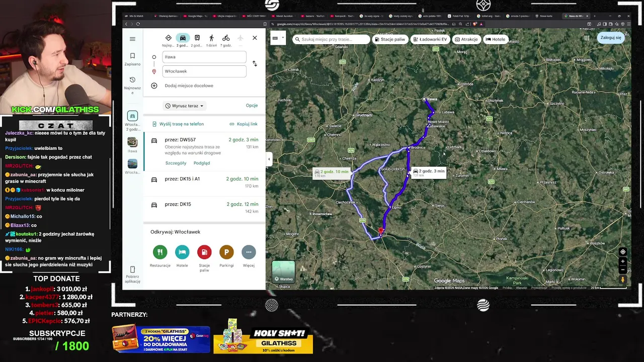Click the 2 godz. 3 min route label on the map

[429, 172]
